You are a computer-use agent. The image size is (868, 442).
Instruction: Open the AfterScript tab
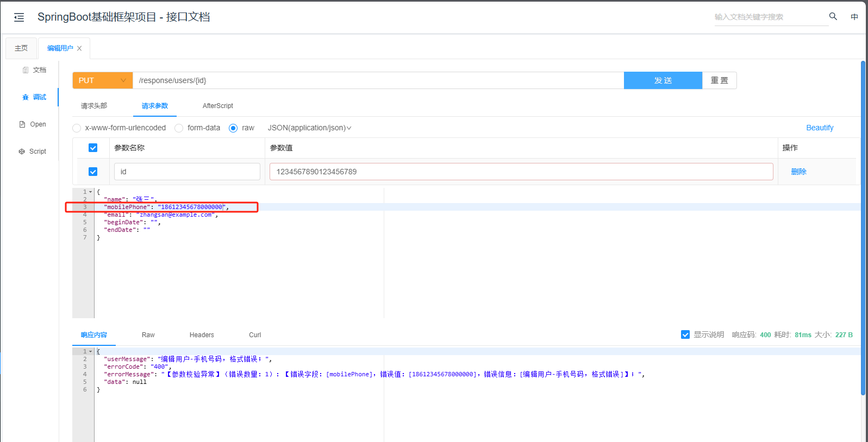coord(218,106)
